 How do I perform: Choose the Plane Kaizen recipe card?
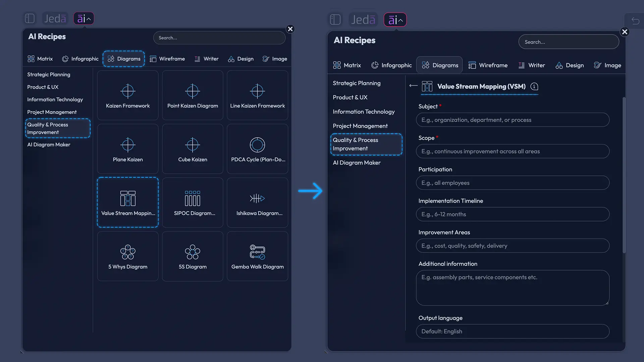point(128,149)
